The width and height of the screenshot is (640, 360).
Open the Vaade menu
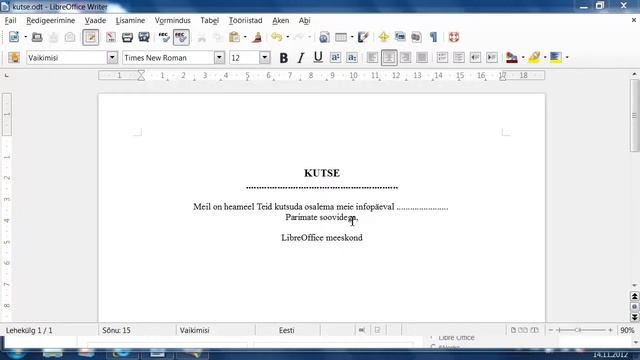pyautogui.click(x=95, y=20)
